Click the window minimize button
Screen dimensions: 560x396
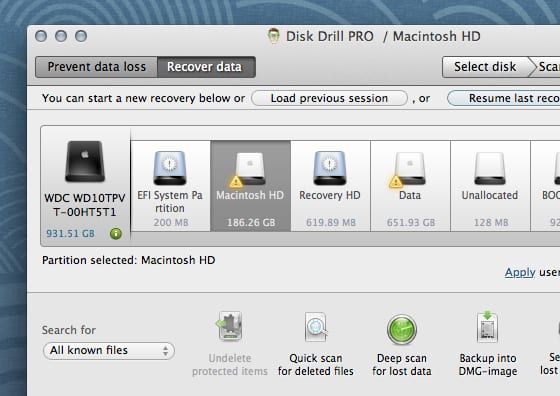61,36
